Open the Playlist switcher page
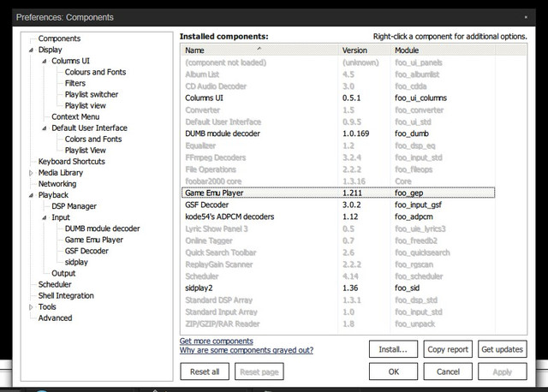The height and width of the screenshot is (392, 548). (92, 94)
